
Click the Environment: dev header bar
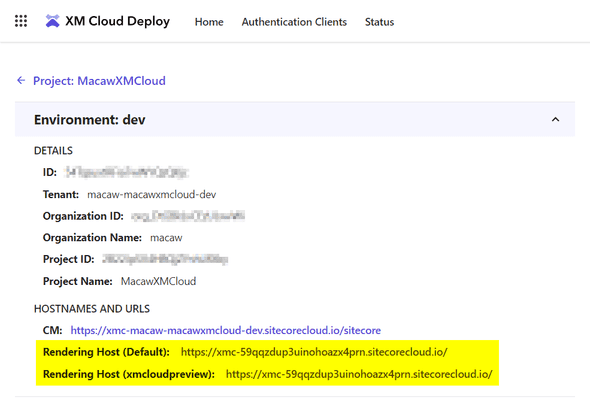[x=295, y=120]
